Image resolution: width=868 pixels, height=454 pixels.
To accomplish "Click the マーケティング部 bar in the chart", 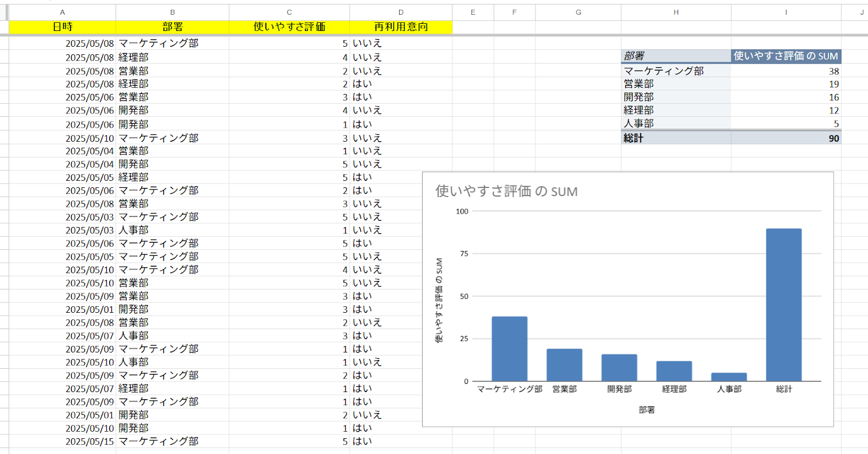I will (509, 349).
